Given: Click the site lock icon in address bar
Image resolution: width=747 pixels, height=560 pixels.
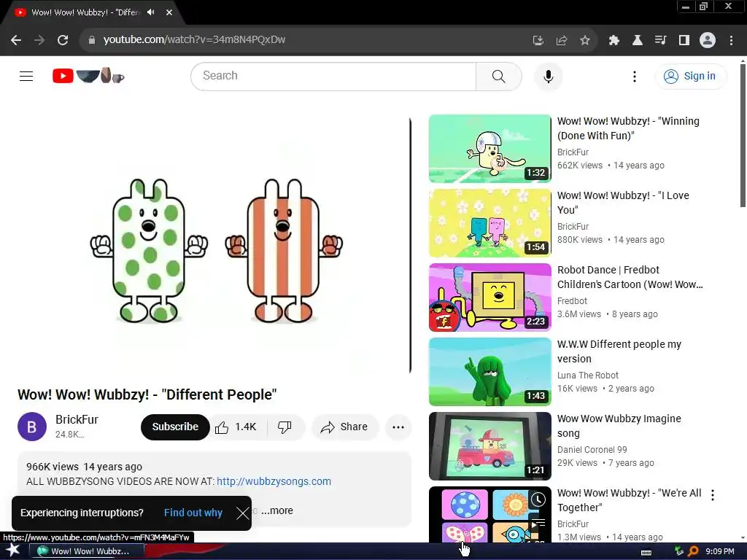Looking at the screenshot, I should click(x=92, y=40).
